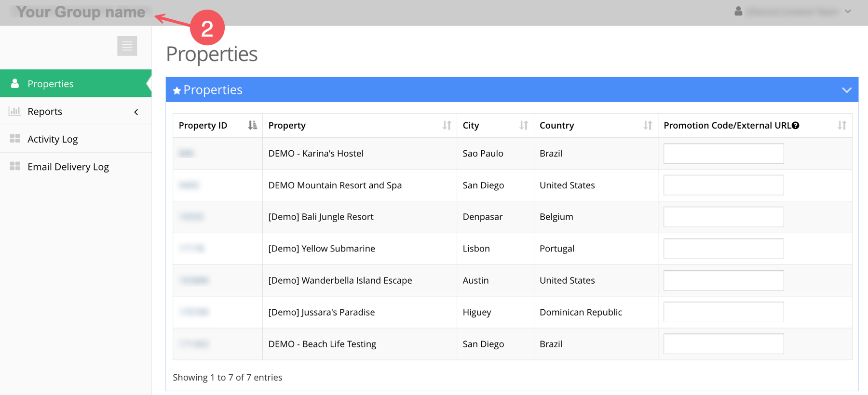Sort table by Property name arrows
The width and height of the screenshot is (868, 395).
point(447,125)
